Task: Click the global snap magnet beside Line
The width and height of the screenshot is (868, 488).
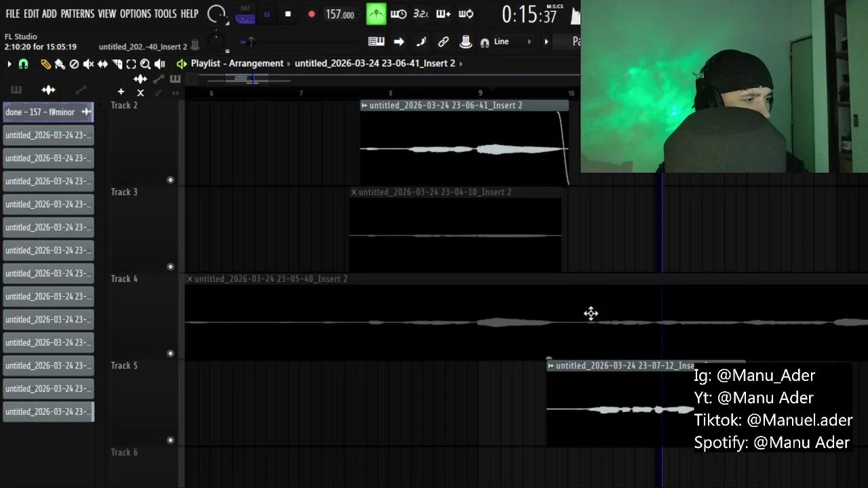Action: pos(484,43)
